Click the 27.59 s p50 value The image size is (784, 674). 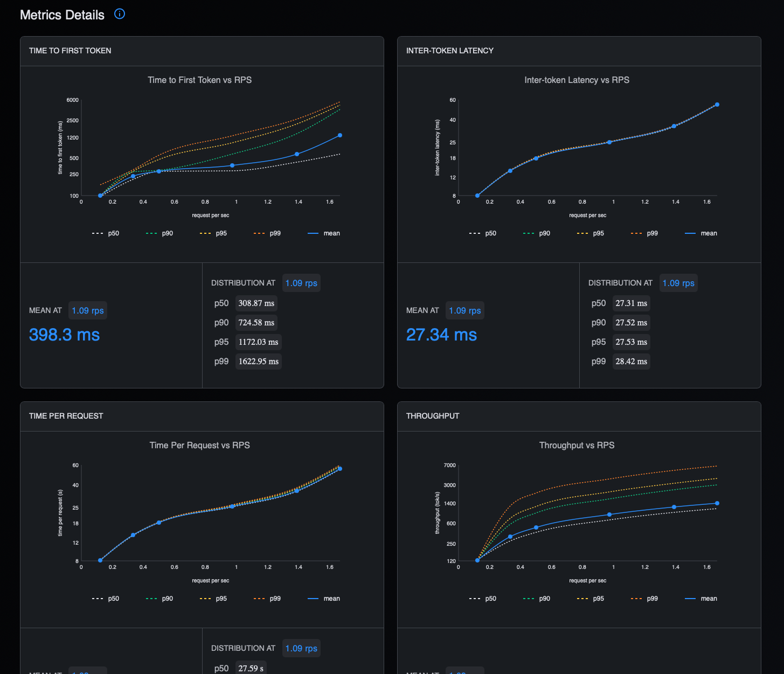tap(251, 668)
